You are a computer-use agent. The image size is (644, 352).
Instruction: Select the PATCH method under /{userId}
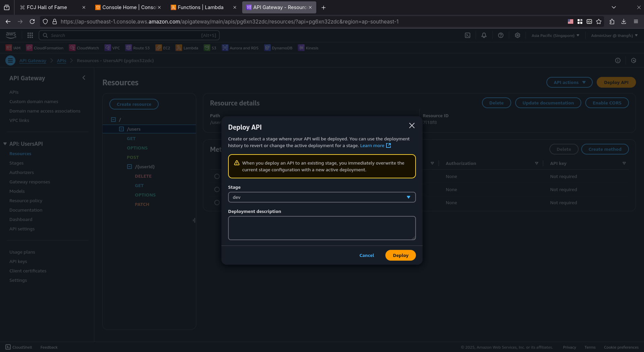(142, 204)
